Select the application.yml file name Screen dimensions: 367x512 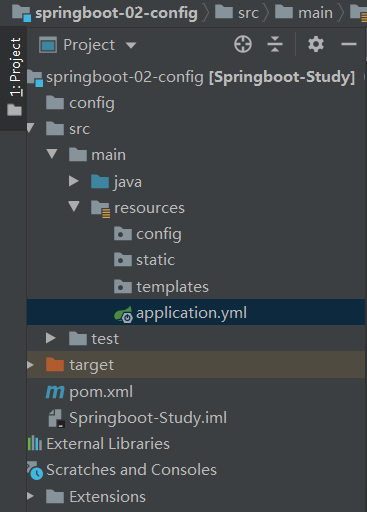click(x=192, y=313)
